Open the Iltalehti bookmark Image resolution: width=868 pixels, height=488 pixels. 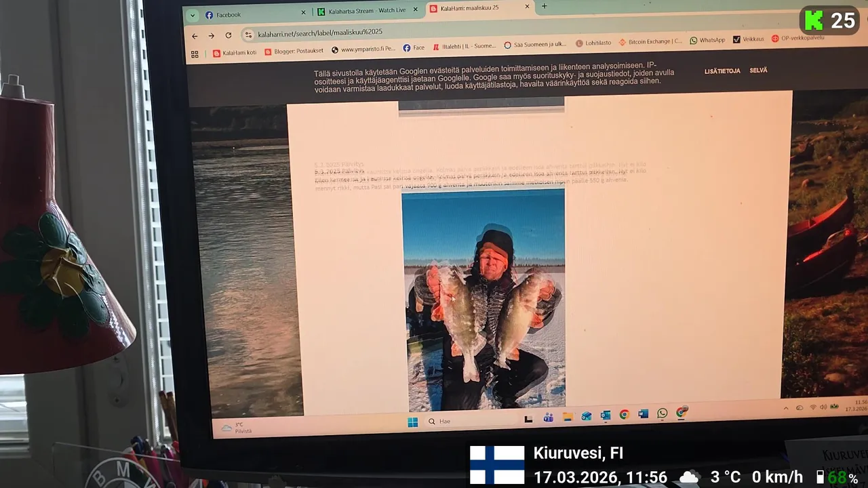tap(465, 46)
